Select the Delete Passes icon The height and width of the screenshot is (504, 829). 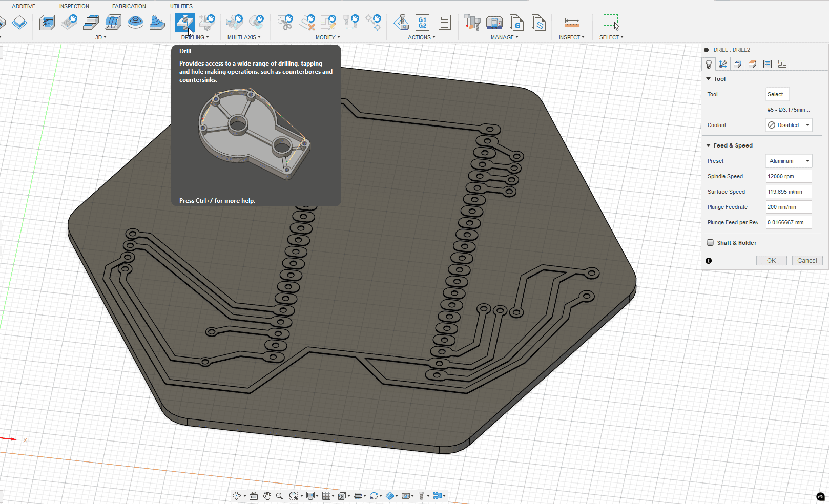point(307,23)
